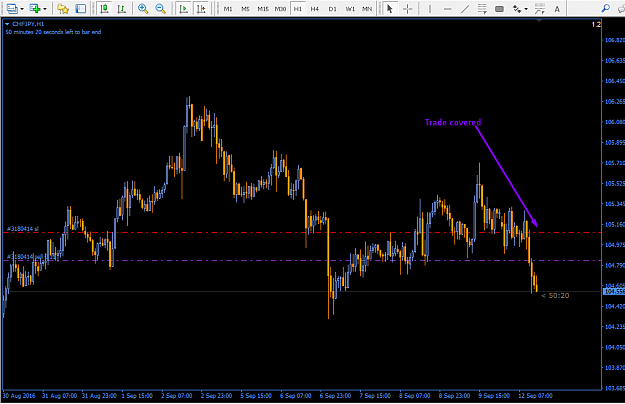Open the chat bubble icon
625x404 pixels.
click(621, 8)
